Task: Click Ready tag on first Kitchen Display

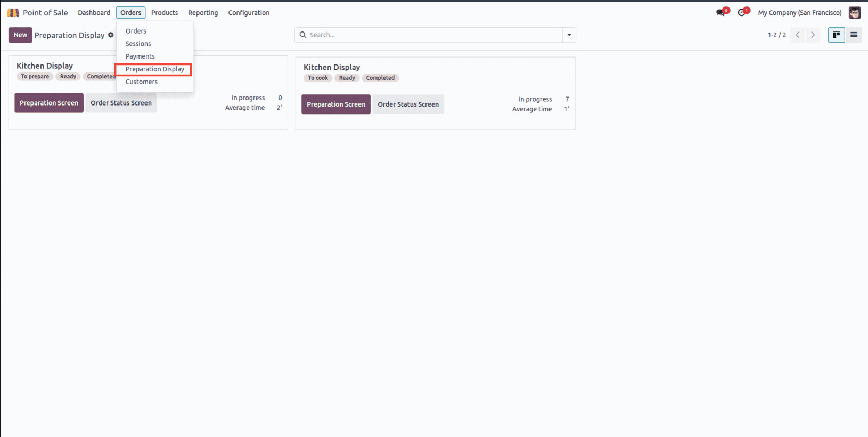Action: (x=68, y=77)
